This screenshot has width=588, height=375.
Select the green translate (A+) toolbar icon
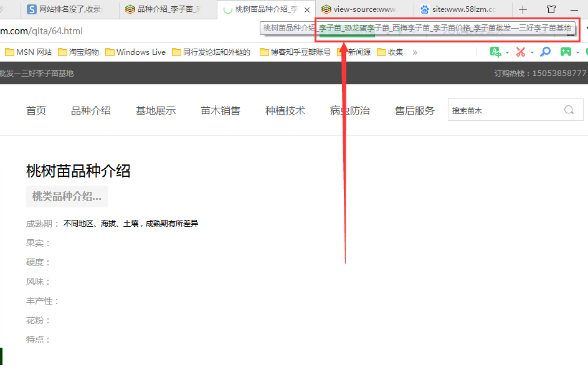(495, 52)
